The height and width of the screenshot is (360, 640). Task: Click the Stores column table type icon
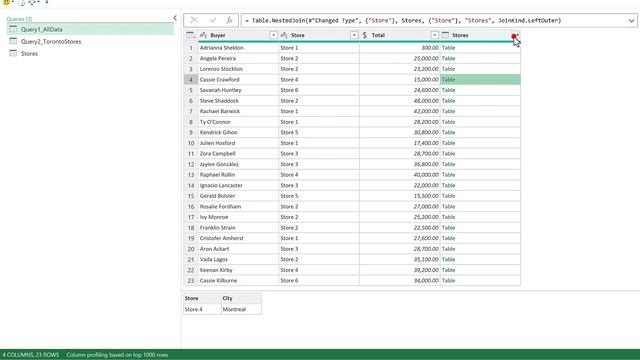click(x=445, y=36)
